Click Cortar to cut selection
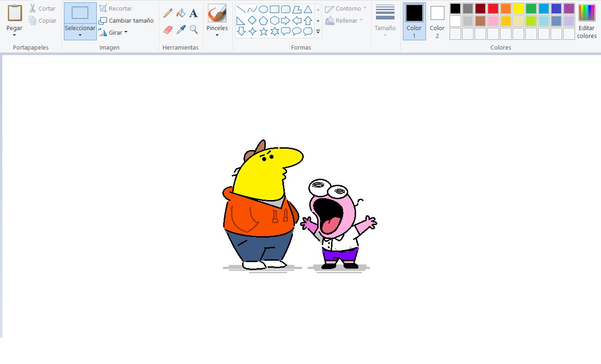 coord(42,8)
